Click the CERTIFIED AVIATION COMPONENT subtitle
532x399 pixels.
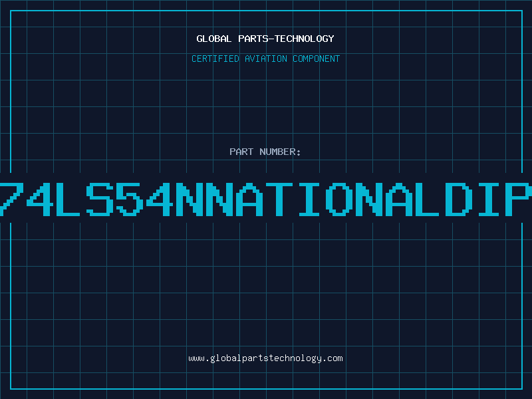(265, 59)
